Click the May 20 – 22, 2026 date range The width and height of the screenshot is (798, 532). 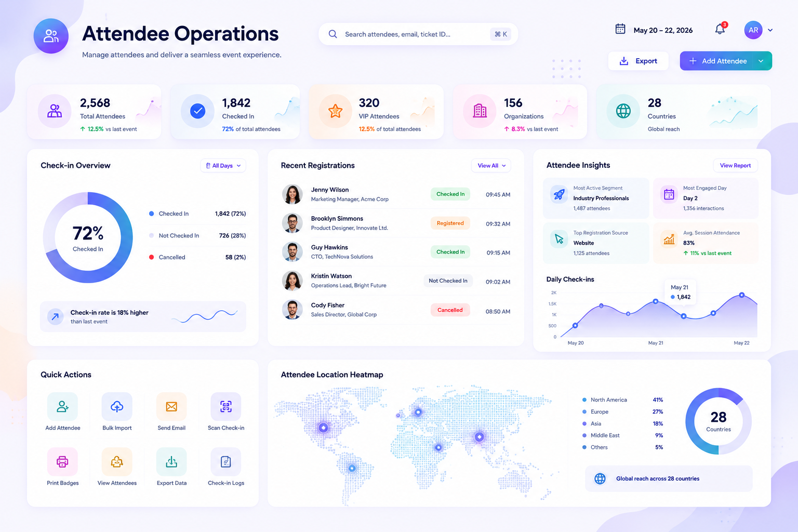[663, 30]
